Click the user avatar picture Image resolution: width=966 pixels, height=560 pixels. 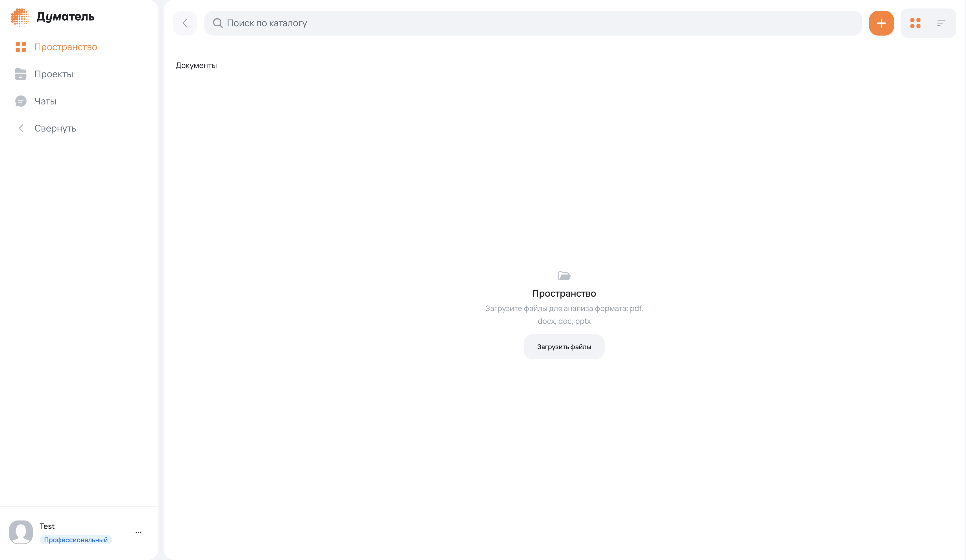click(x=21, y=532)
